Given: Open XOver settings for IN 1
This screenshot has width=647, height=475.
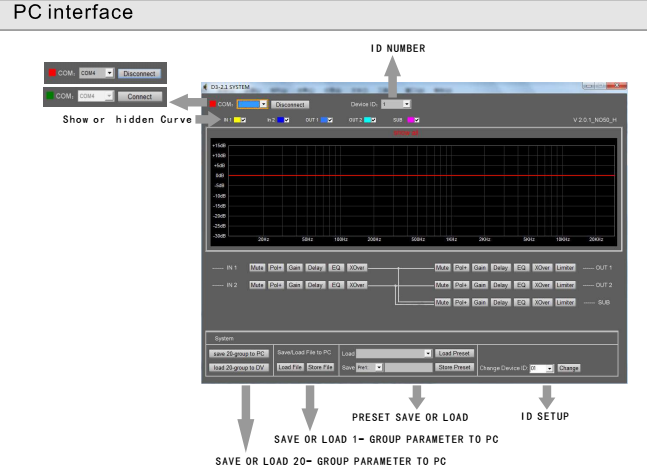Looking at the screenshot, I should [355, 268].
